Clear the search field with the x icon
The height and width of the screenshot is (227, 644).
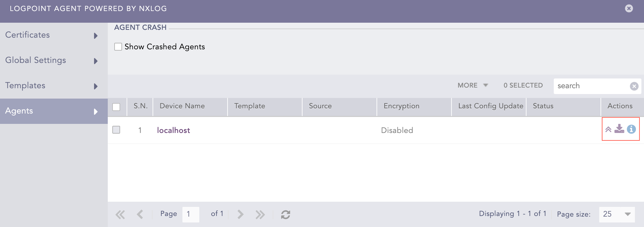click(634, 86)
